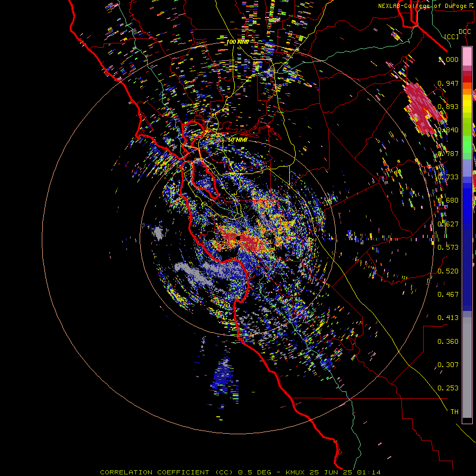The height and width of the screenshot is (476, 476).
Task: Click the 0.893 scale value
Action: (x=448, y=106)
